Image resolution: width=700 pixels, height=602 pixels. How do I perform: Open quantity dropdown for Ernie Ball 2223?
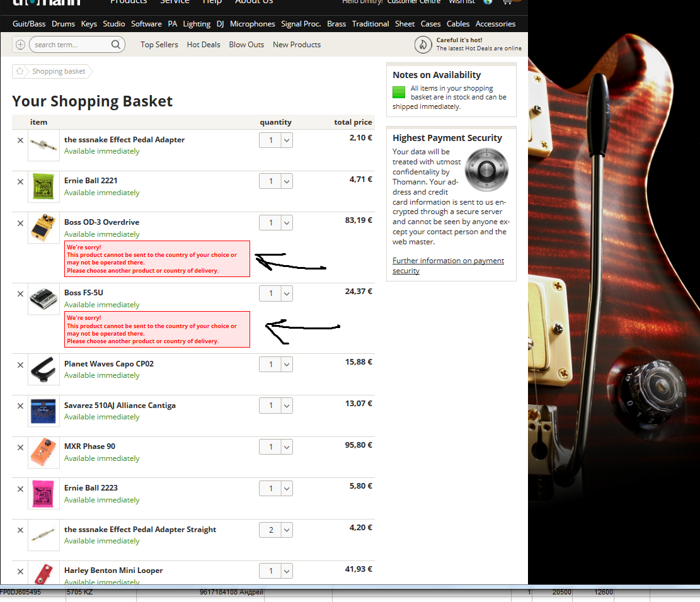coord(287,488)
